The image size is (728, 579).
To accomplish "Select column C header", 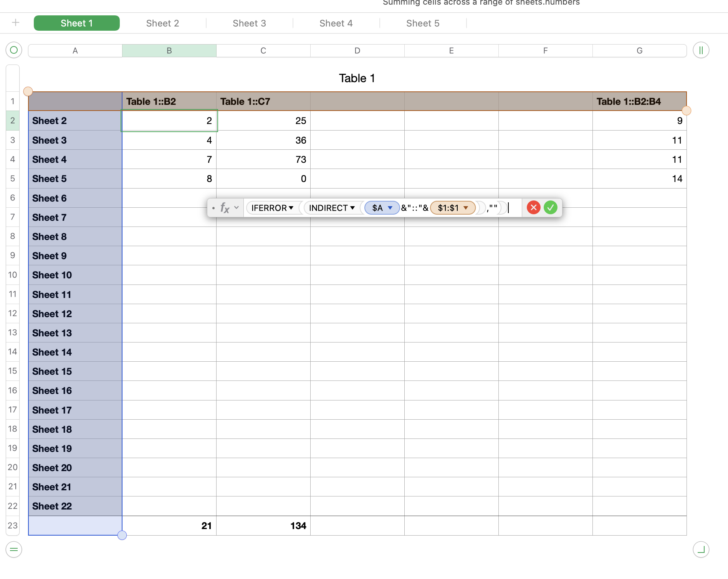I will (x=263, y=51).
